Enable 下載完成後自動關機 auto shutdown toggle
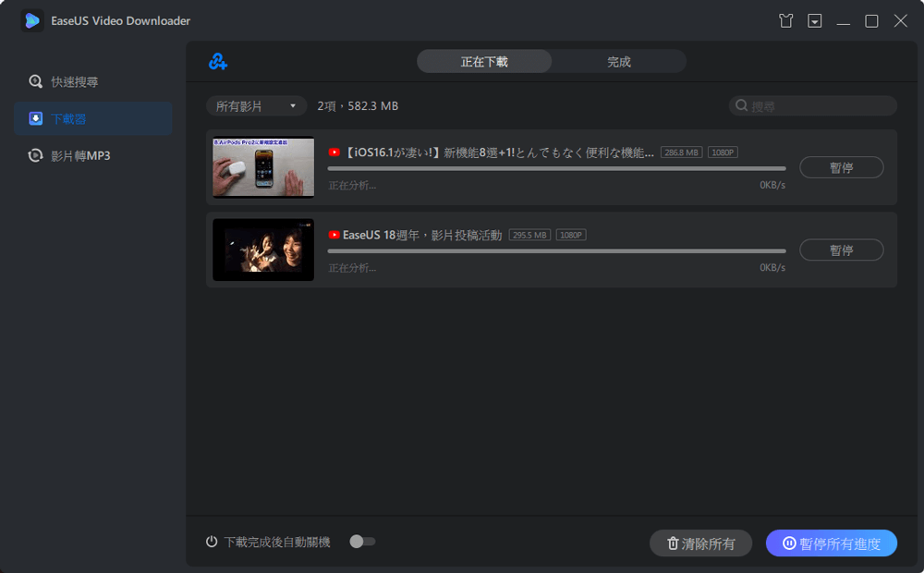Screen dimensions: 924x573 coord(362,543)
